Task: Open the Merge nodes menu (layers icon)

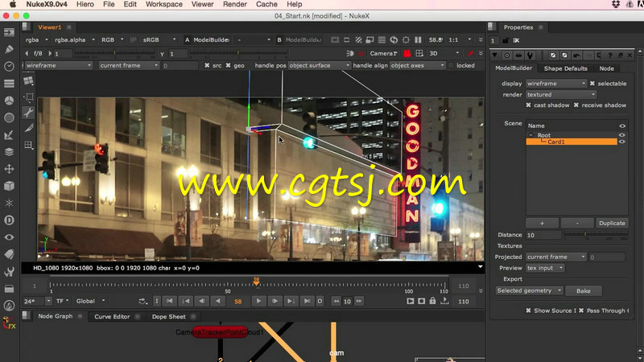Action: 9,152
